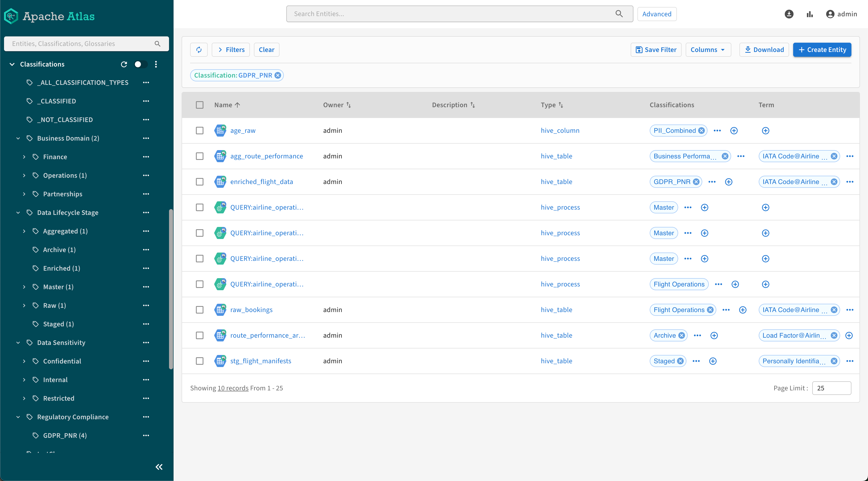
Task: Add classification to age_raw row
Action: [734, 130]
